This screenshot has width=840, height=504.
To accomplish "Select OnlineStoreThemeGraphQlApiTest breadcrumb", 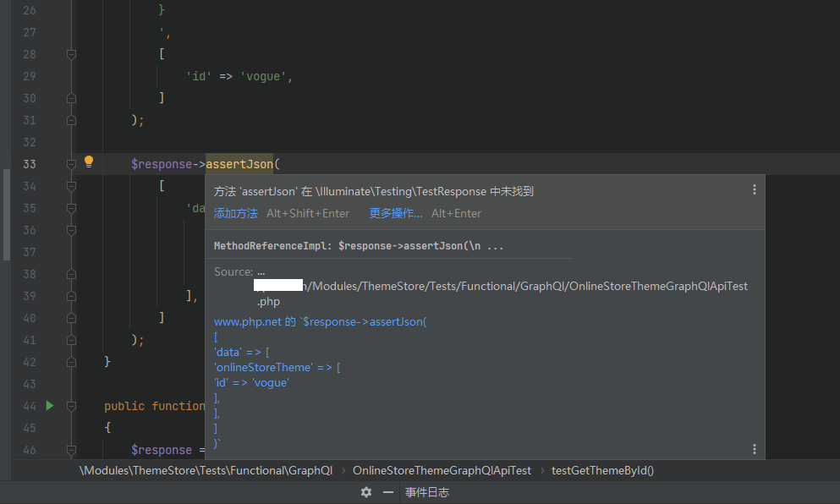I will pos(442,470).
